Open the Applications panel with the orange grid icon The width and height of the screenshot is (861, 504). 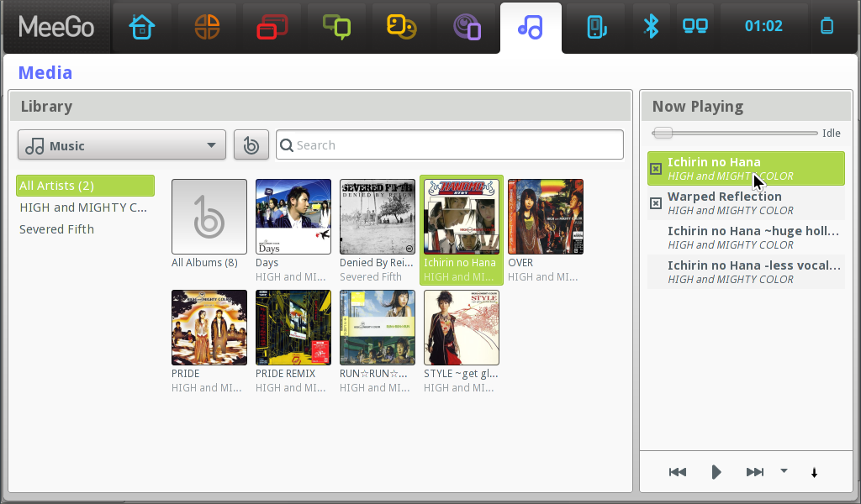pos(207,26)
